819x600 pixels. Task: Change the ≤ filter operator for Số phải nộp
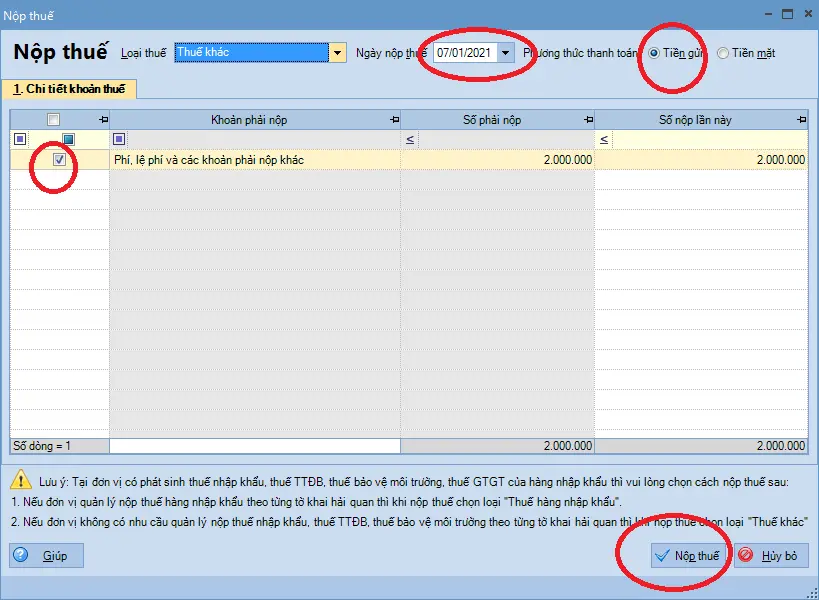click(x=410, y=139)
